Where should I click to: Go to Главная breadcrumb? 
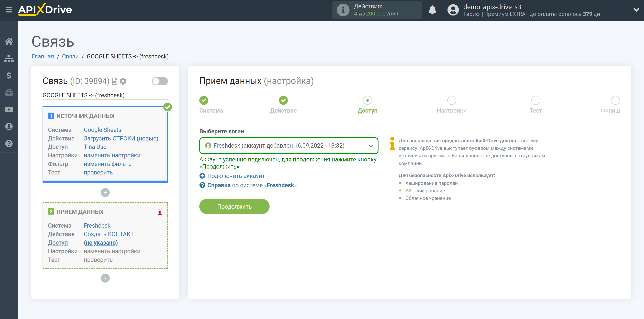pos(43,57)
